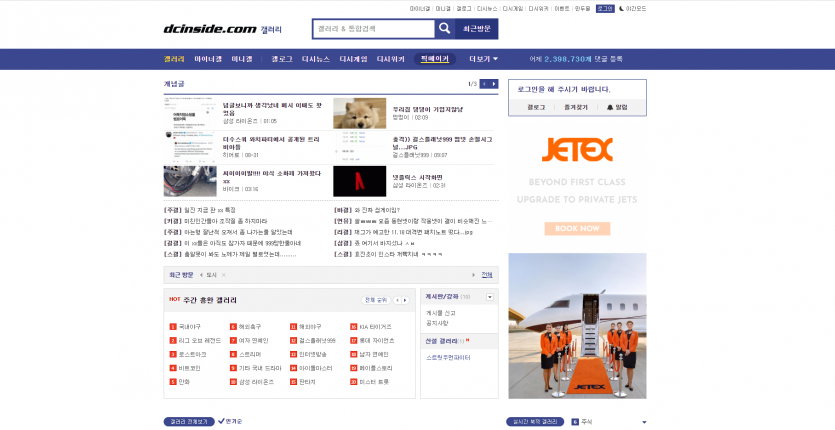Go to next page of 개념글
Screen dimensions: 835x430
click(493, 84)
